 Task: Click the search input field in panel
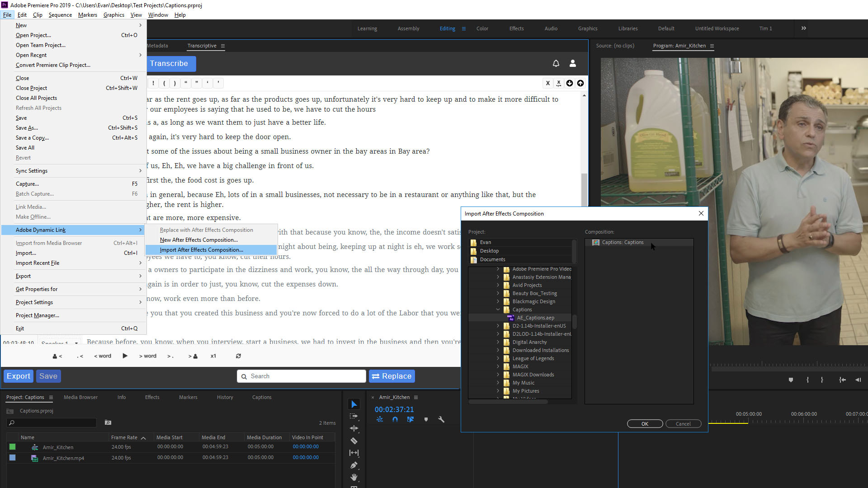pos(301,376)
